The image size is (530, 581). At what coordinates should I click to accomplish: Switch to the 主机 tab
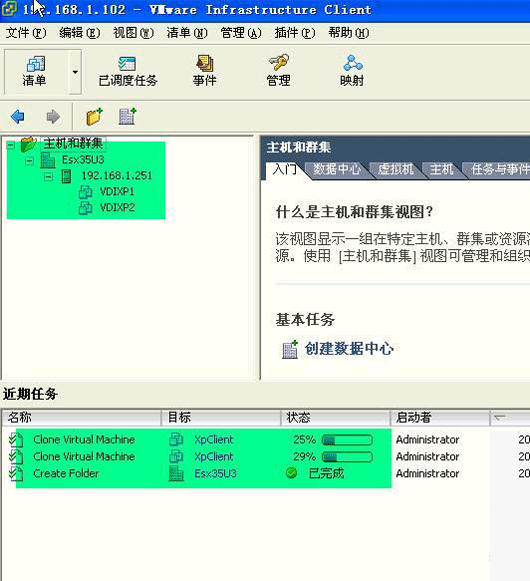tap(441, 169)
